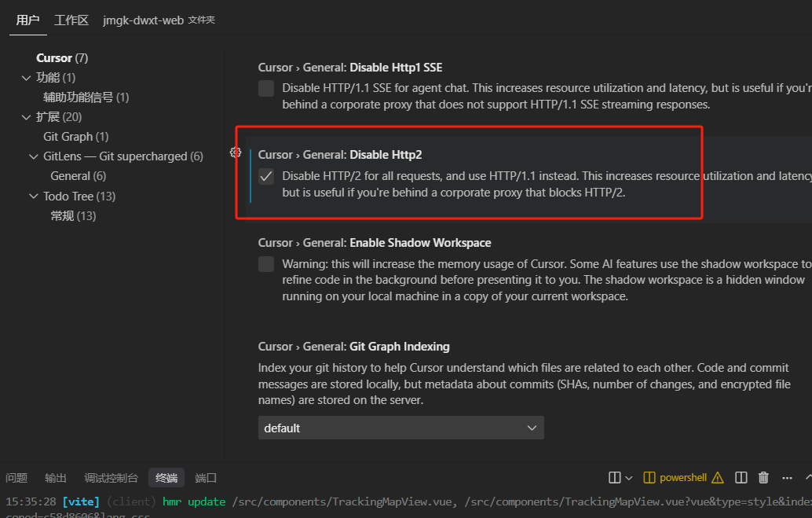This screenshot has width=812, height=518.
Task: Click the split terminal icon
Action: [x=741, y=478]
